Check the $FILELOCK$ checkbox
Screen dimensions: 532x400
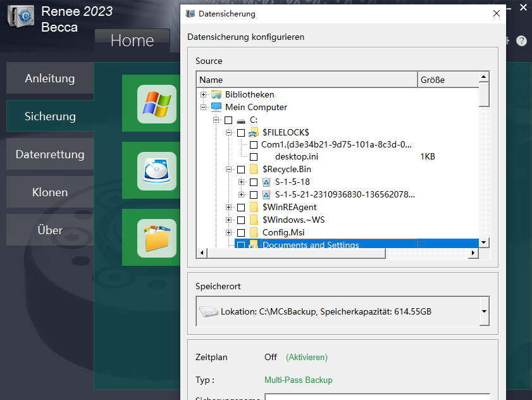241,133
